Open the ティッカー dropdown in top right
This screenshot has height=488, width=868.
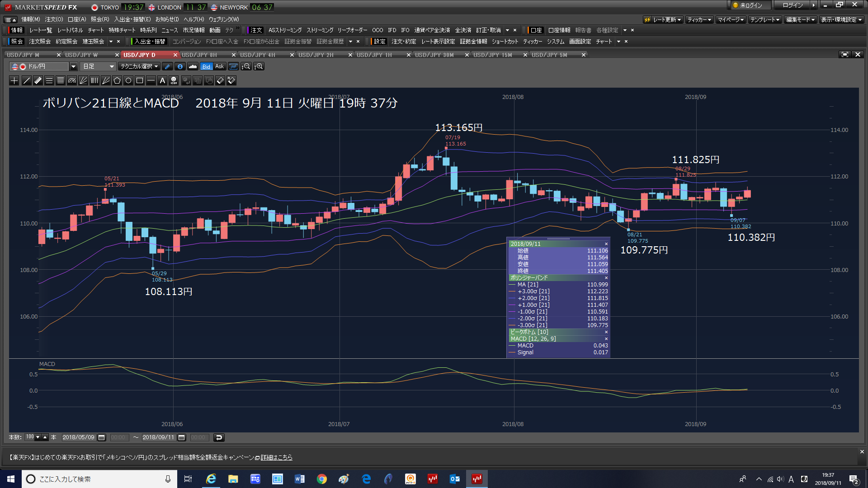(699, 20)
